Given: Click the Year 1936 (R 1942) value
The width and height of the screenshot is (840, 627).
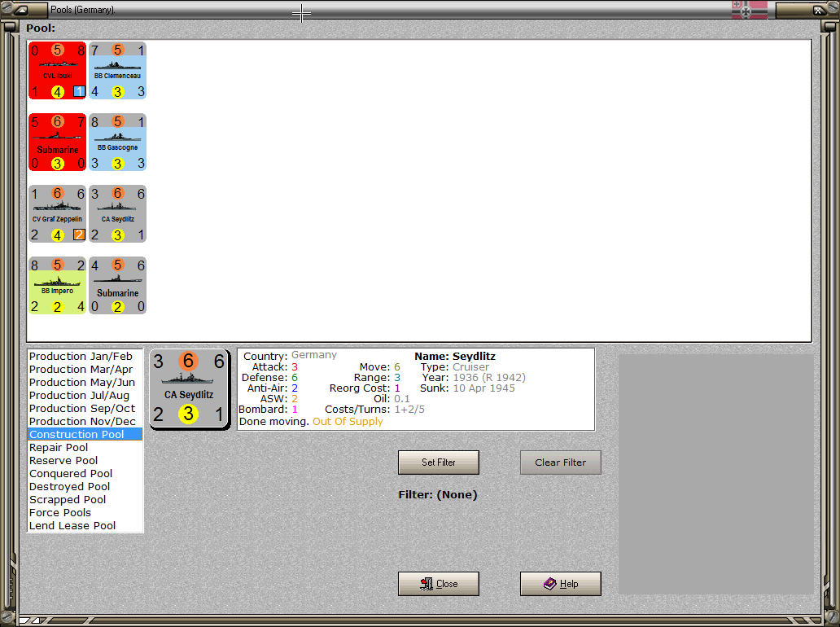Looking at the screenshot, I should (x=489, y=377).
